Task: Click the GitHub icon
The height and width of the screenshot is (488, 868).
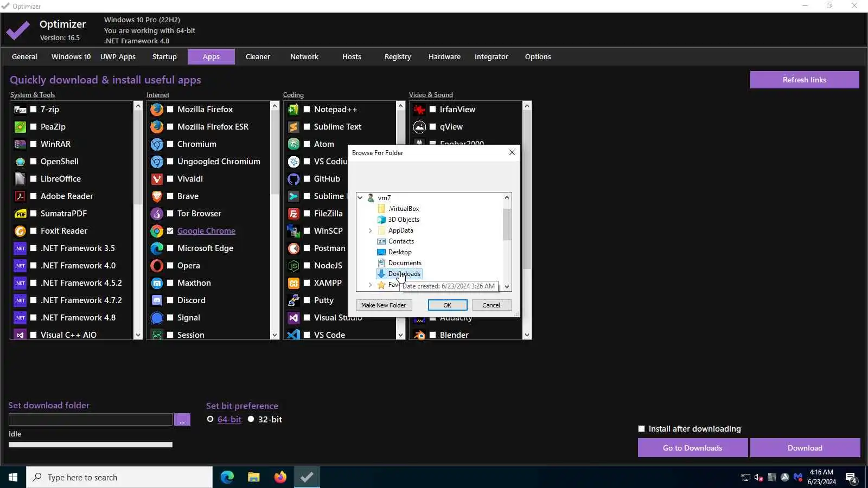Action: point(293,179)
